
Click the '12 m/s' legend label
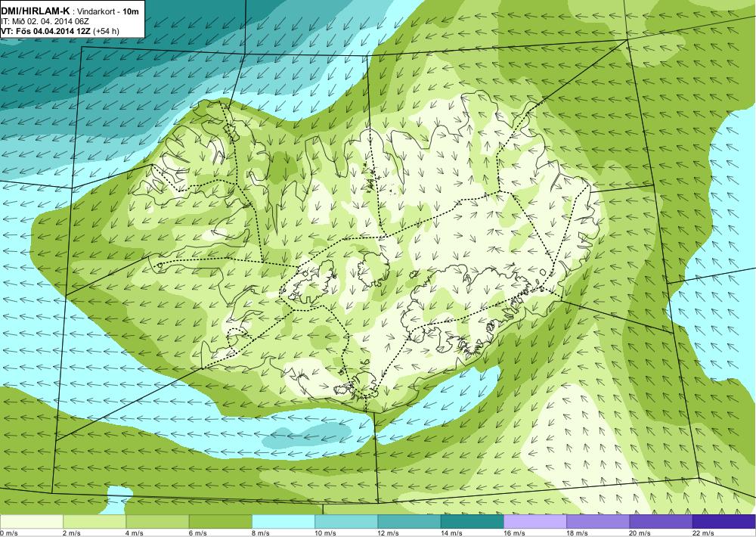(x=389, y=533)
